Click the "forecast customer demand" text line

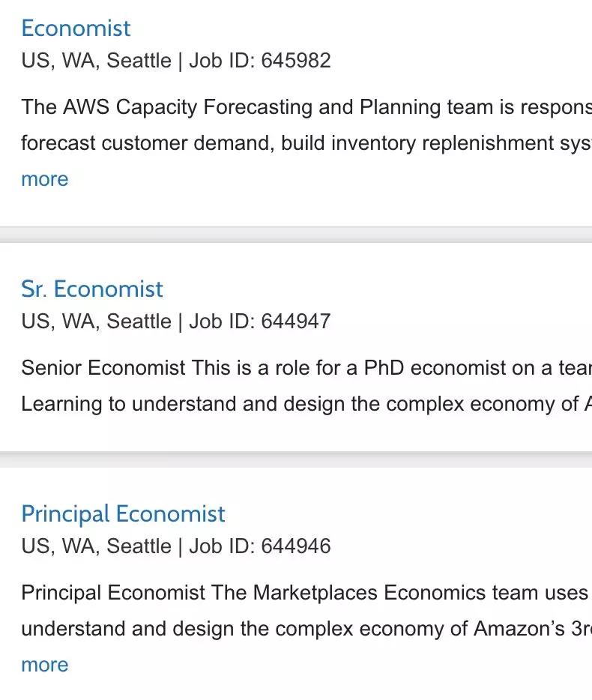pyautogui.click(x=306, y=143)
